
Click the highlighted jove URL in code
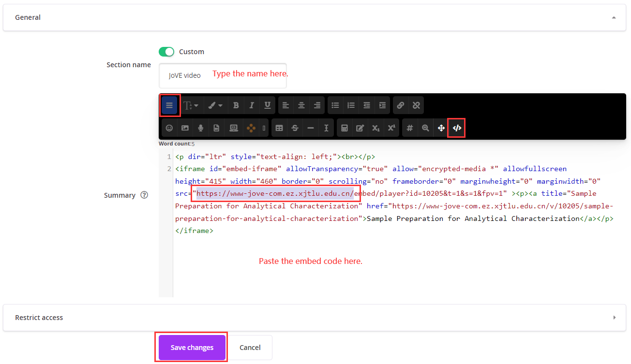[276, 193]
